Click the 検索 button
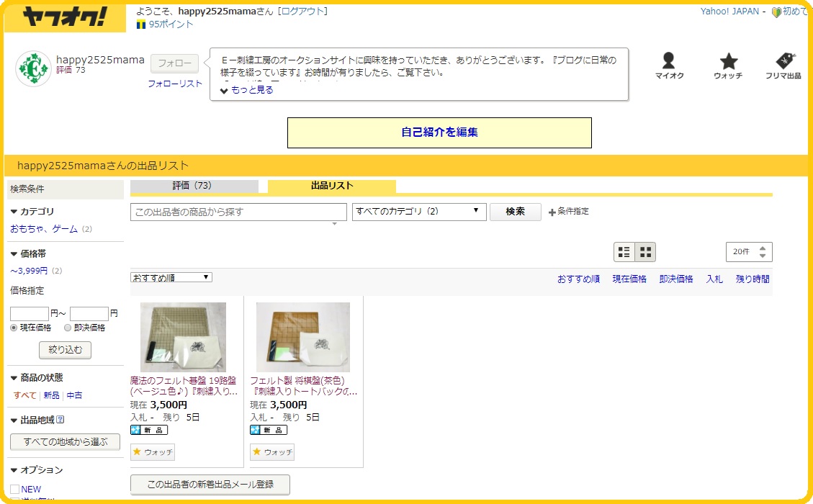Image resolution: width=813 pixels, height=504 pixels. coord(516,212)
